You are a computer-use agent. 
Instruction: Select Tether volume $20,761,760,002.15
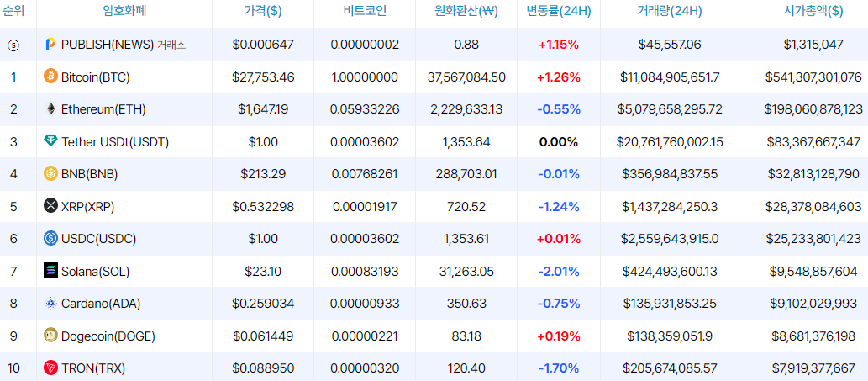coord(670,142)
